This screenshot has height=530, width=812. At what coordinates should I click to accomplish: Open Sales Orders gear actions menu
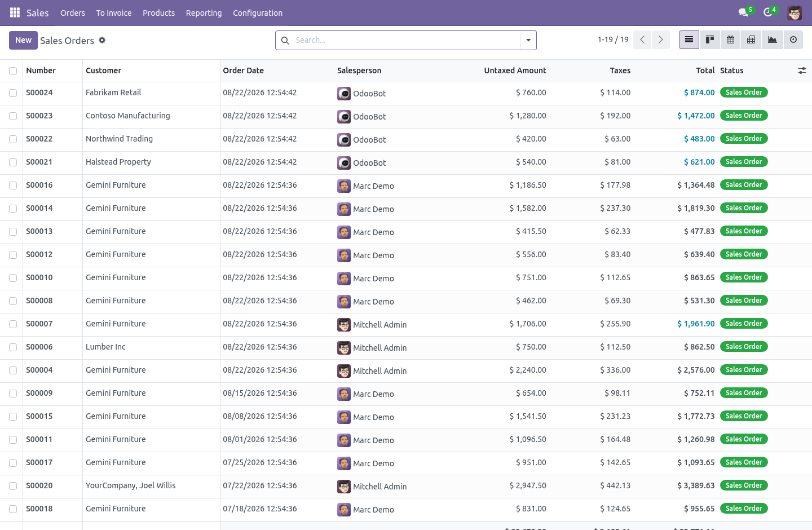pos(102,40)
